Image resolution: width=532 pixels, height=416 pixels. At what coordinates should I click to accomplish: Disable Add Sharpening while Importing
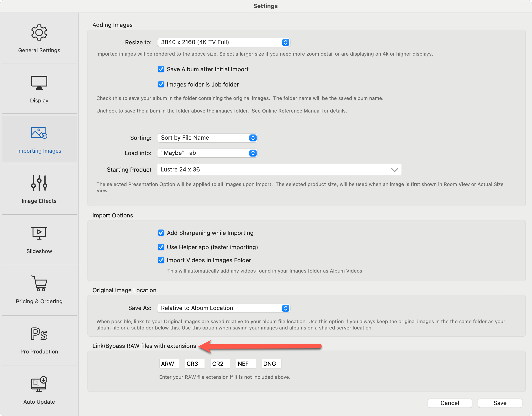pyautogui.click(x=161, y=233)
